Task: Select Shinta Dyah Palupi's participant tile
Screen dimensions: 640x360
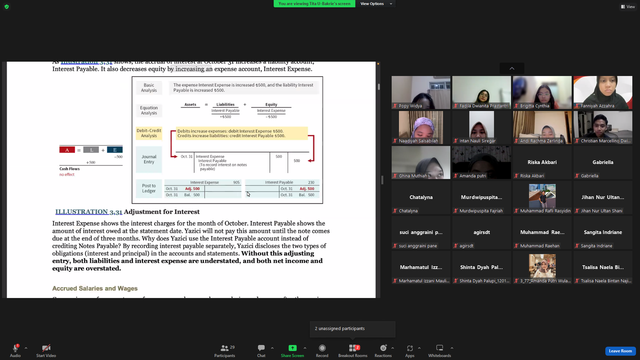Action: pos(481,268)
